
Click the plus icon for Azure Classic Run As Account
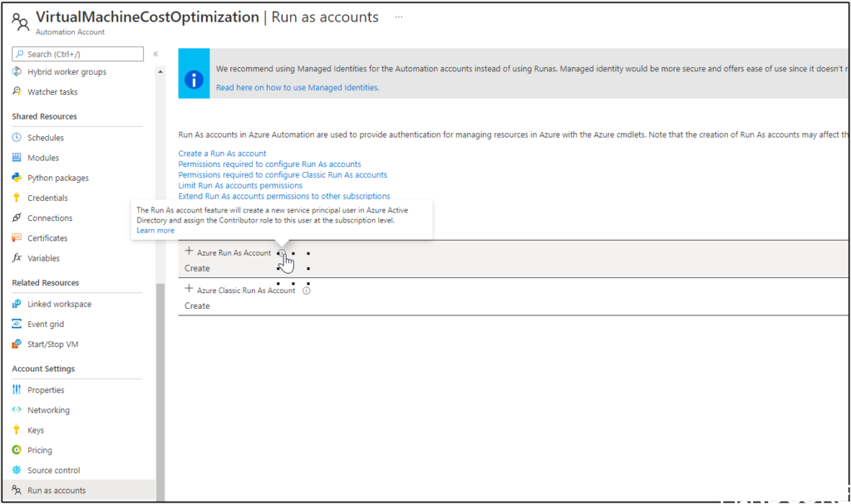pyautogui.click(x=189, y=289)
